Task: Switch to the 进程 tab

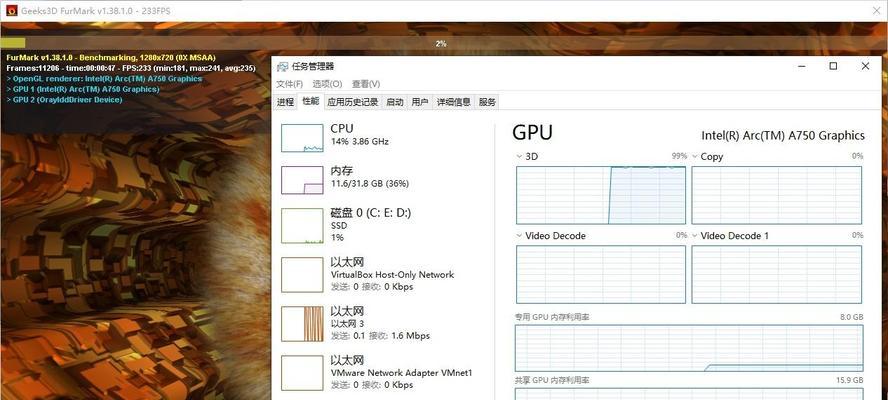Action: coord(285,102)
